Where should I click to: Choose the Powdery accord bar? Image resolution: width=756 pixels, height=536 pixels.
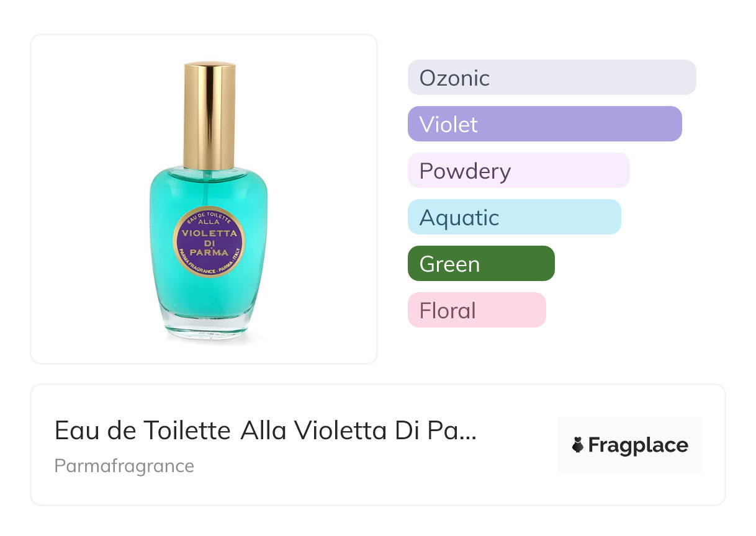point(519,171)
